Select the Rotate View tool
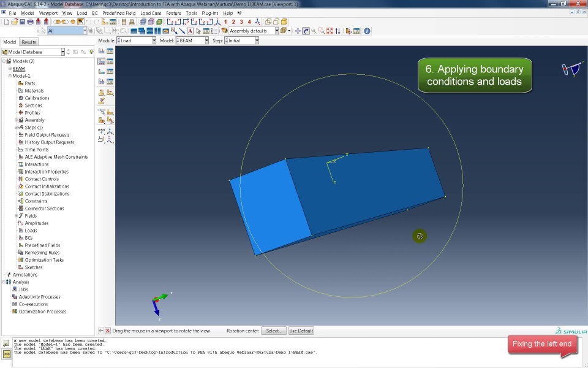The image size is (588, 368). [306, 31]
